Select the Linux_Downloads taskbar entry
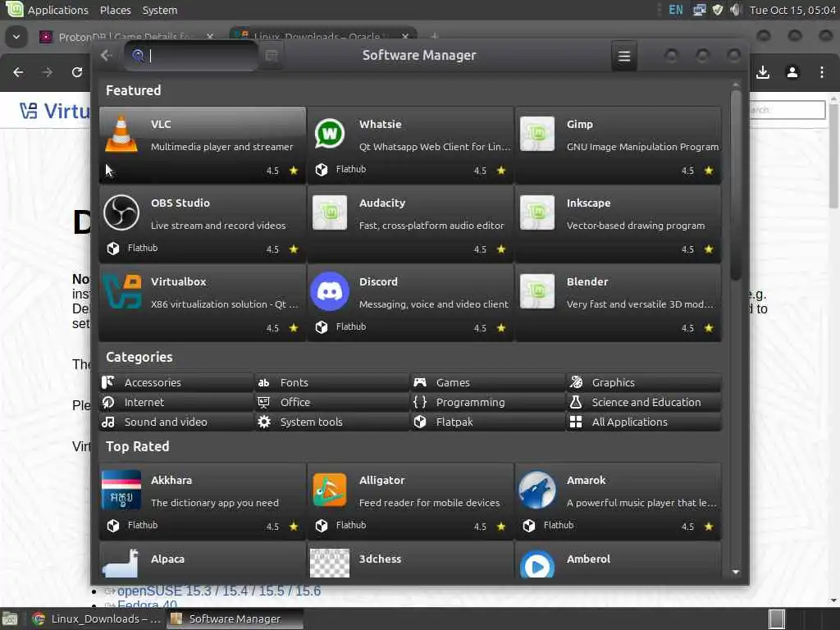This screenshot has width=840, height=630. pyautogui.click(x=96, y=619)
